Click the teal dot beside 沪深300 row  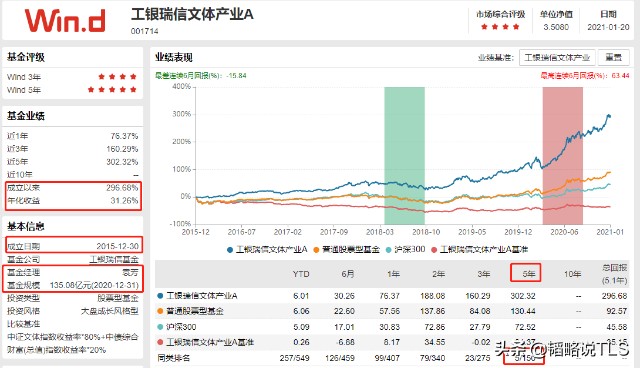point(160,327)
